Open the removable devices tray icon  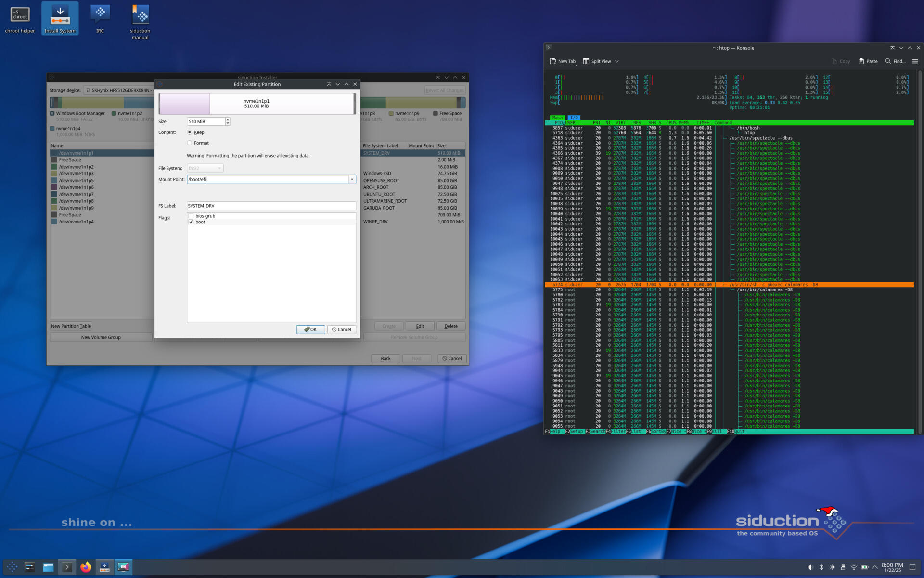[x=843, y=567]
